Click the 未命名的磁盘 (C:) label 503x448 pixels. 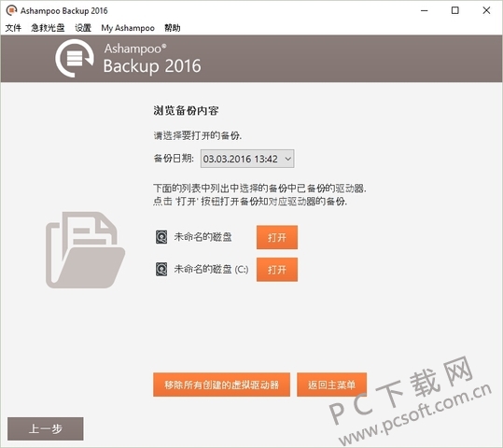point(211,269)
